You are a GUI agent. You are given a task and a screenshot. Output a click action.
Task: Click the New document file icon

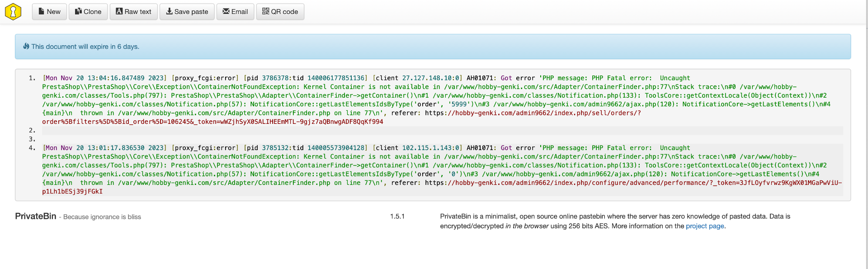42,11
